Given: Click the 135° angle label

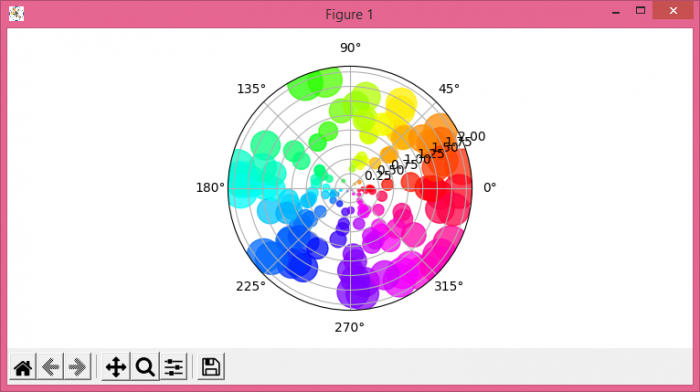Looking at the screenshot, I should (251, 89).
